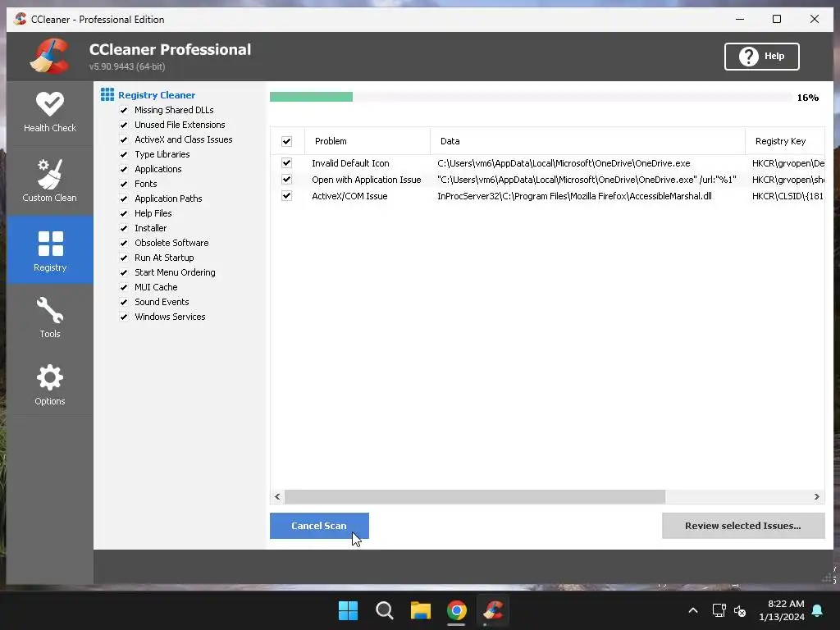Open the Help button
840x630 pixels.
(762, 57)
